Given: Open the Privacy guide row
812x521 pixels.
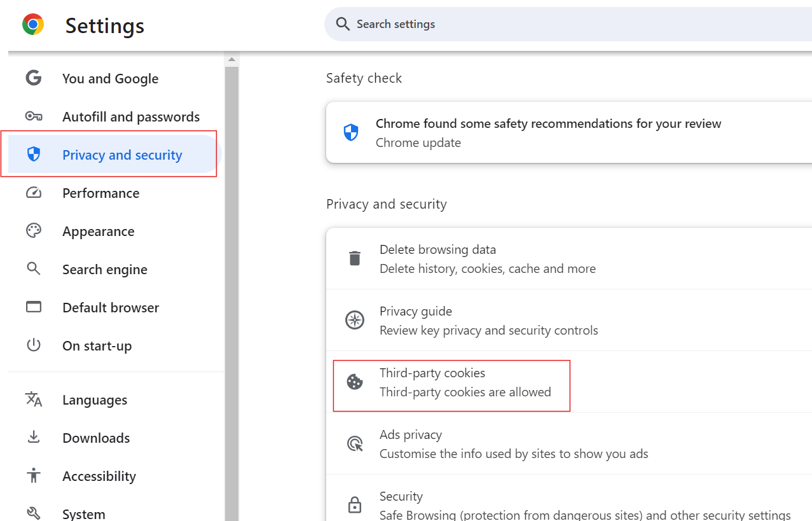Looking at the screenshot, I should pos(569,320).
